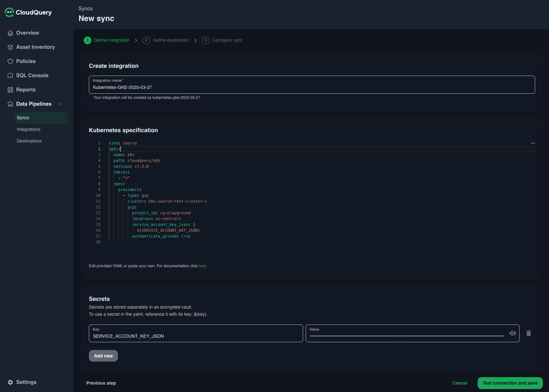Click the Asset Inventory cube icon

10,47
